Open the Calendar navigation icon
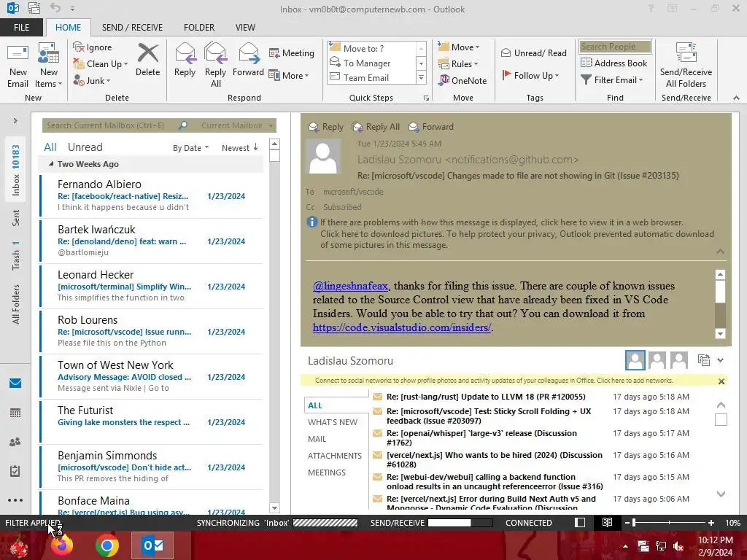 15,413
